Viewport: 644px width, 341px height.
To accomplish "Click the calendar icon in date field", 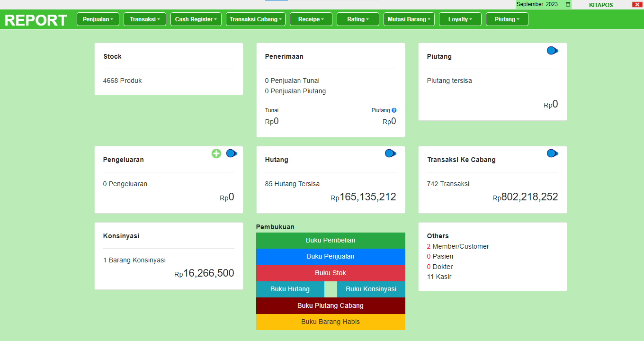I will [568, 4].
